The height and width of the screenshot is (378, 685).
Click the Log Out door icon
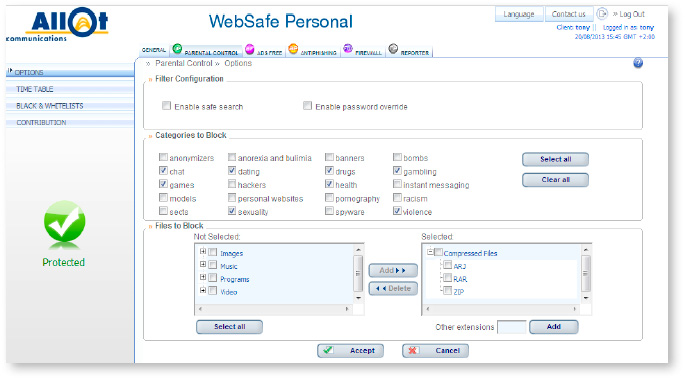[602, 14]
